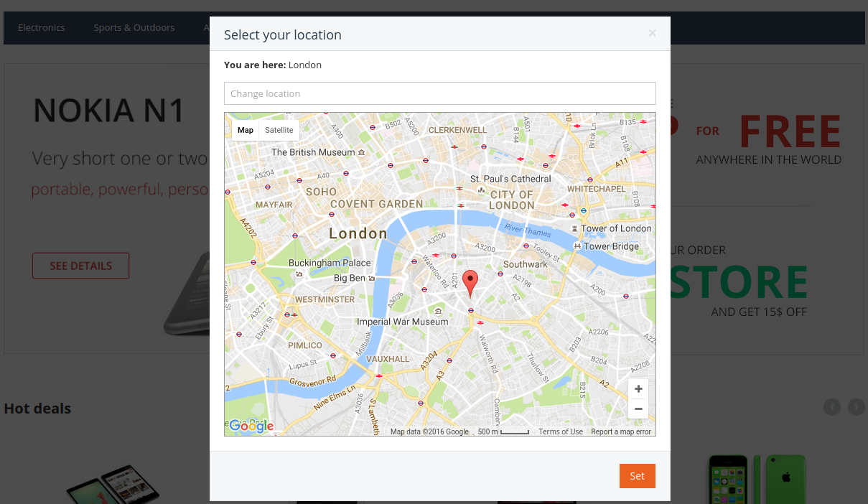Focus the Change location input field

click(440, 93)
